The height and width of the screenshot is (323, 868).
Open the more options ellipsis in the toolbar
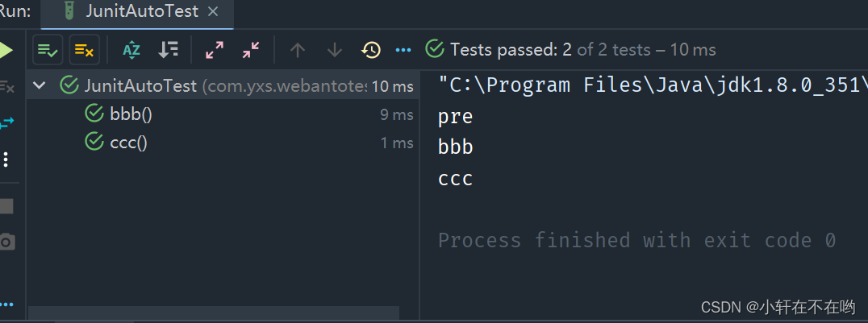tap(403, 50)
